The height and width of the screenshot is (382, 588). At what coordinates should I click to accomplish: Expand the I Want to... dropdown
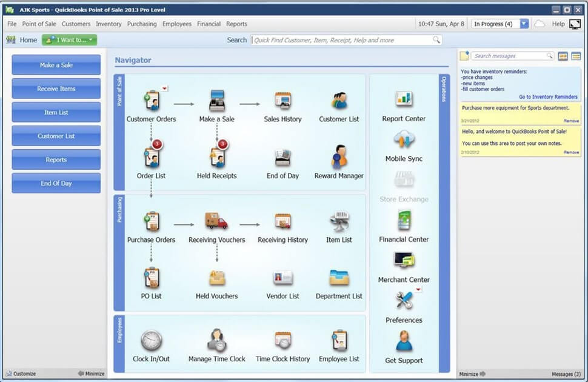coord(69,40)
